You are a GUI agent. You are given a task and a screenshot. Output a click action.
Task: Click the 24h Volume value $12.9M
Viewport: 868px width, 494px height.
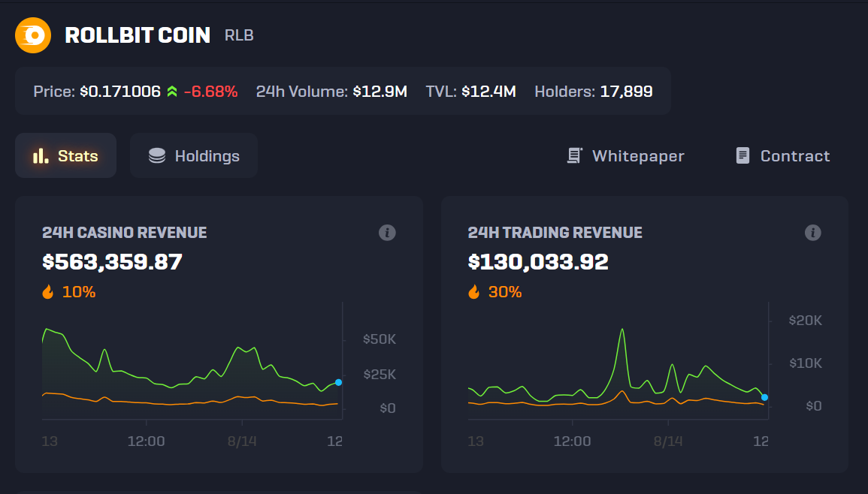(x=380, y=92)
